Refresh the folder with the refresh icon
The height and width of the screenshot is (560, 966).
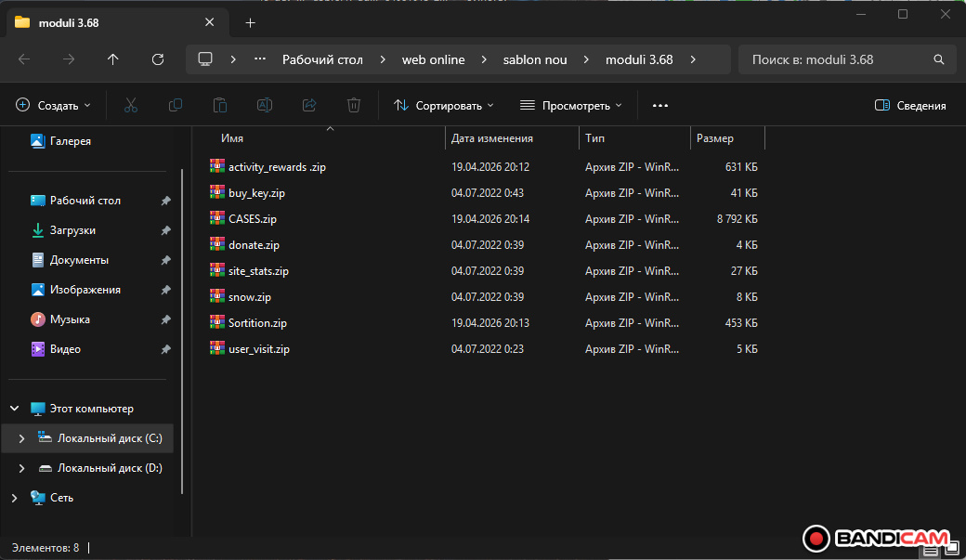click(154, 59)
